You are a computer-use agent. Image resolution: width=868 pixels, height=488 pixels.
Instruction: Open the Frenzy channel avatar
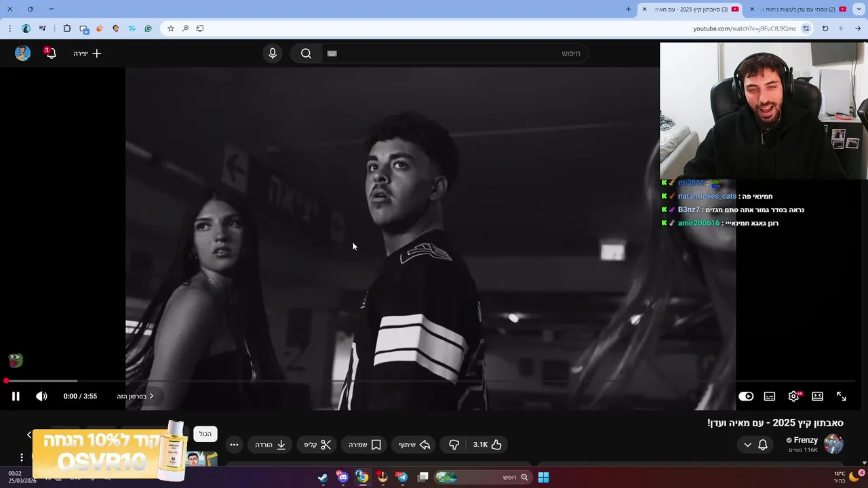[x=833, y=444]
